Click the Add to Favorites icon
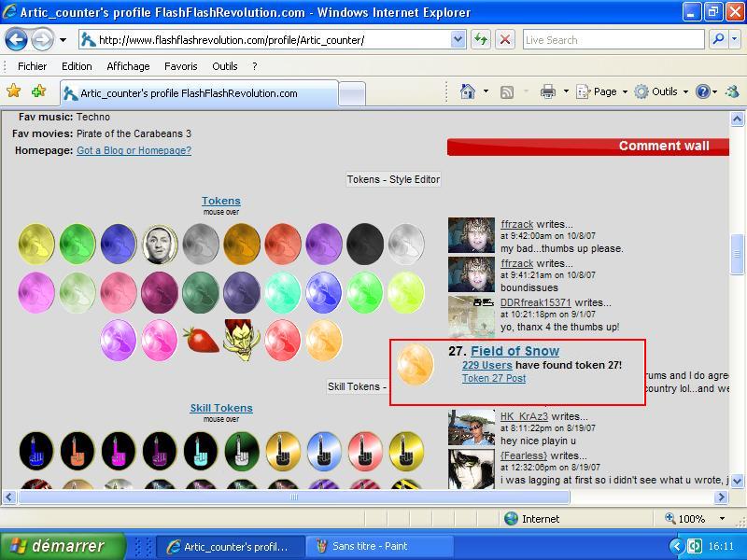 38,91
